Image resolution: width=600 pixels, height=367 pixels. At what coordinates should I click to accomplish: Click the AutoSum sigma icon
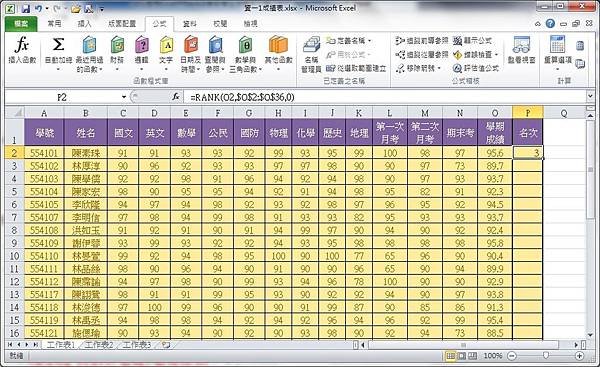pyautogui.click(x=58, y=45)
